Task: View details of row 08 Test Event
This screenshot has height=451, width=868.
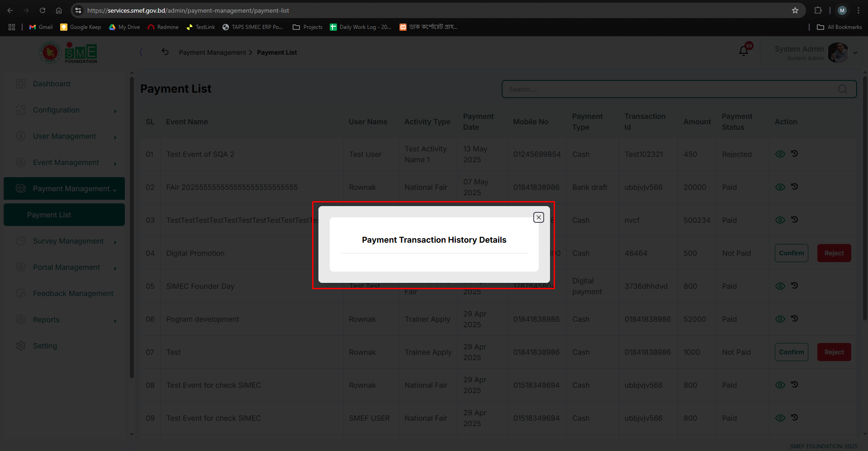Action: click(x=780, y=385)
